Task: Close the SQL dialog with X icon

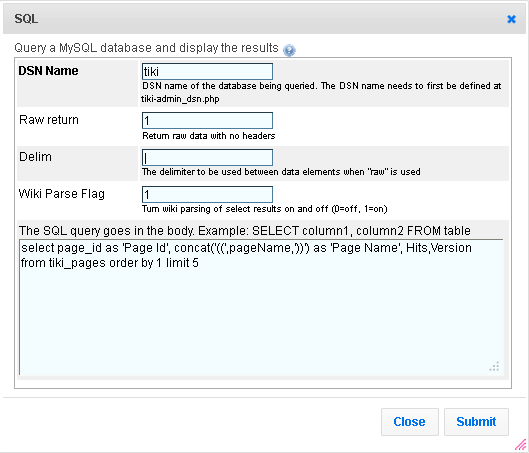Action: [511, 19]
